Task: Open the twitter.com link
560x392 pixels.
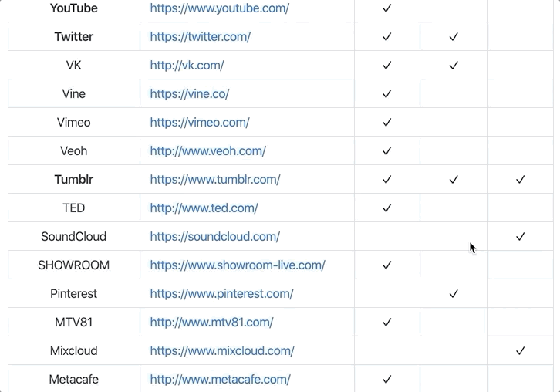Action: click(x=201, y=37)
